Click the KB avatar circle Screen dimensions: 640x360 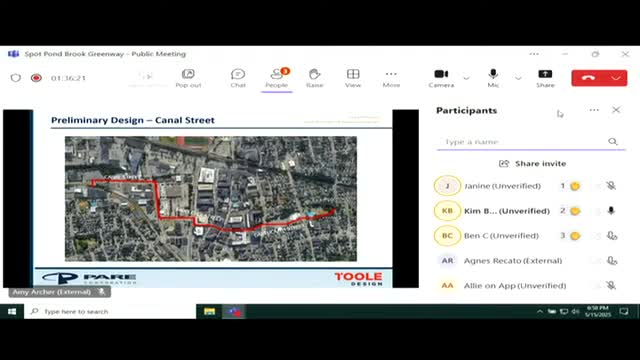(x=447, y=211)
